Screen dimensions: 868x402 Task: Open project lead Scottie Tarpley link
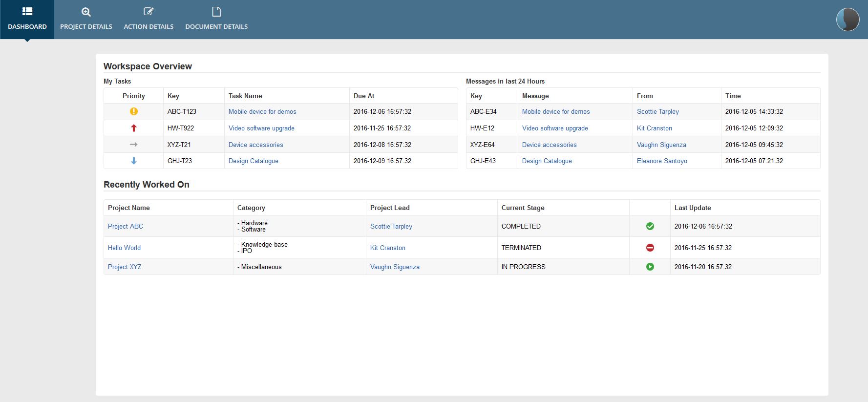click(391, 226)
